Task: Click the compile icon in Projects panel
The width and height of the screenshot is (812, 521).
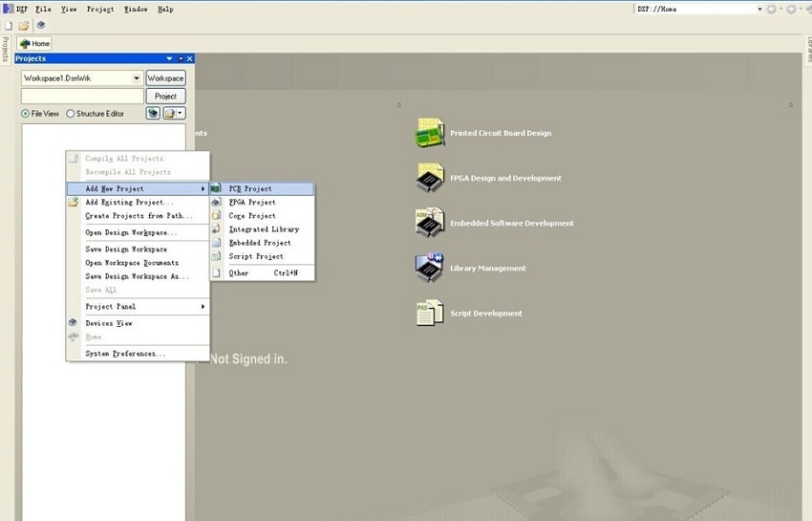Action: pyautogui.click(x=153, y=113)
